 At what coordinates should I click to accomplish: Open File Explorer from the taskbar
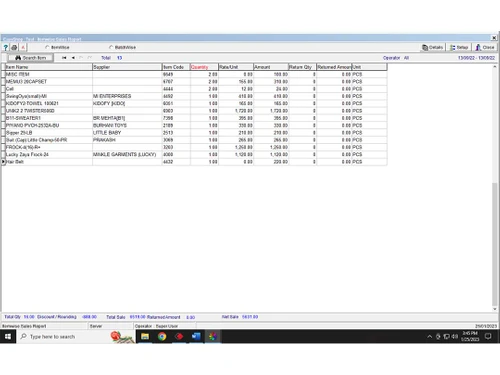tap(145, 337)
